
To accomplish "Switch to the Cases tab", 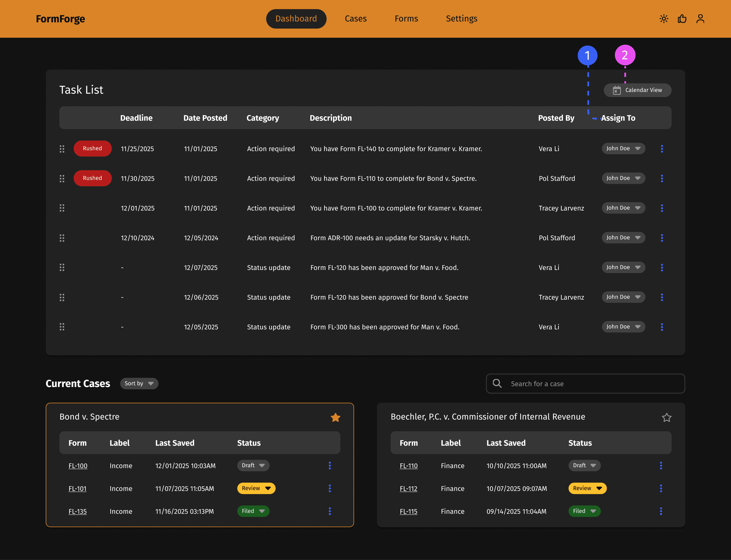I will point(355,19).
